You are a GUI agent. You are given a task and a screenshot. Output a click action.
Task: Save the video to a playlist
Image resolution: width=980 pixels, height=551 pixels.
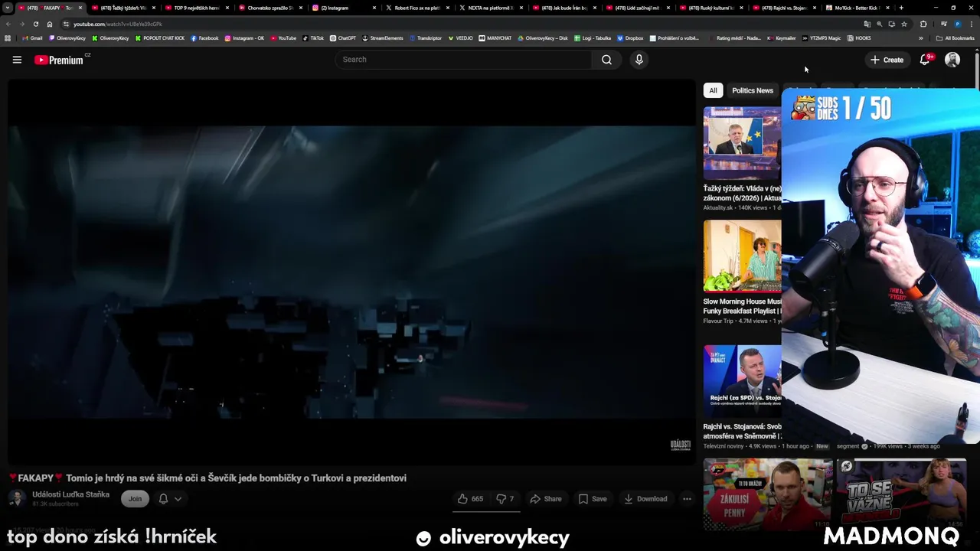[593, 499]
